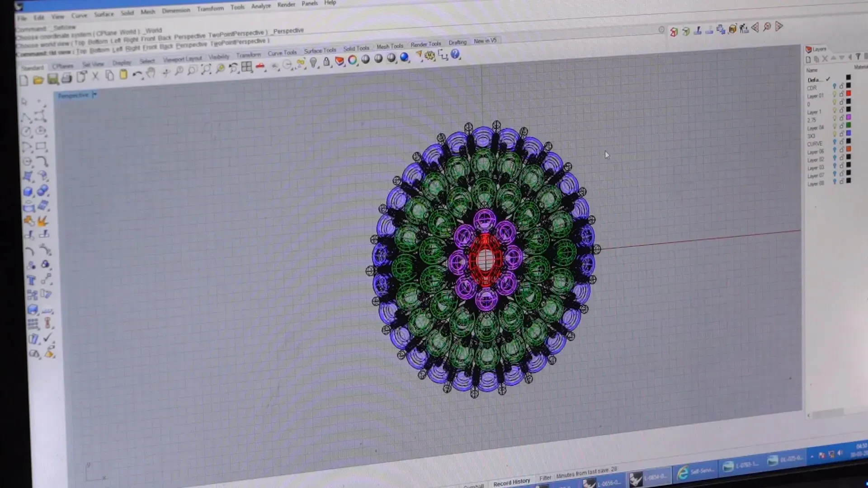
Task: Click the Cut scissors icon
Action: coord(95,76)
